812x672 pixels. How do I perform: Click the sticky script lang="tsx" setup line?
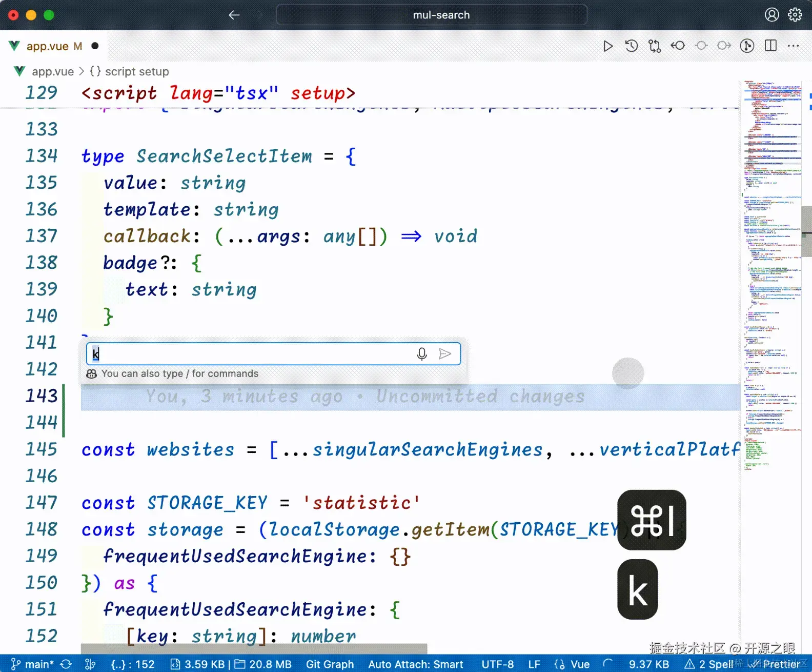click(218, 93)
